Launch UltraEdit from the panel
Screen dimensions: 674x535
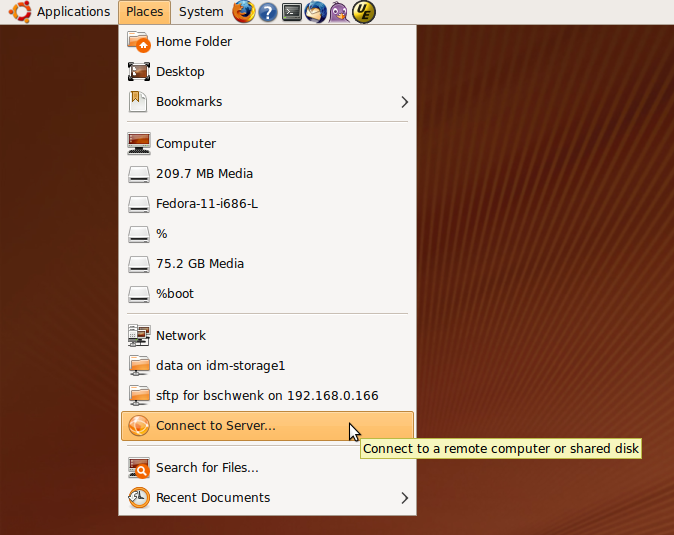[x=364, y=12]
